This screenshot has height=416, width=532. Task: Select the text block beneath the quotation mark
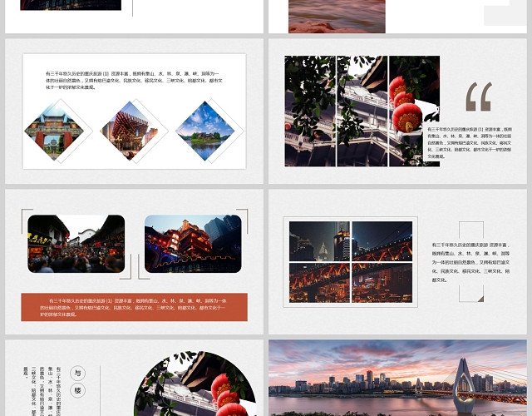(x=470, y=143)
